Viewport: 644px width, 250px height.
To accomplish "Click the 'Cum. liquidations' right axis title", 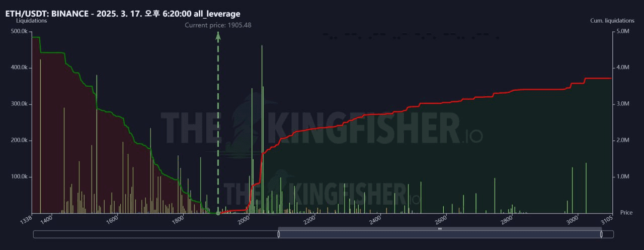I will (612, 21).
